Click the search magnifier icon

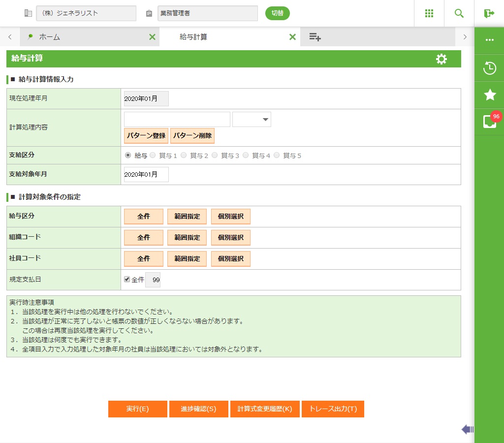459,13
